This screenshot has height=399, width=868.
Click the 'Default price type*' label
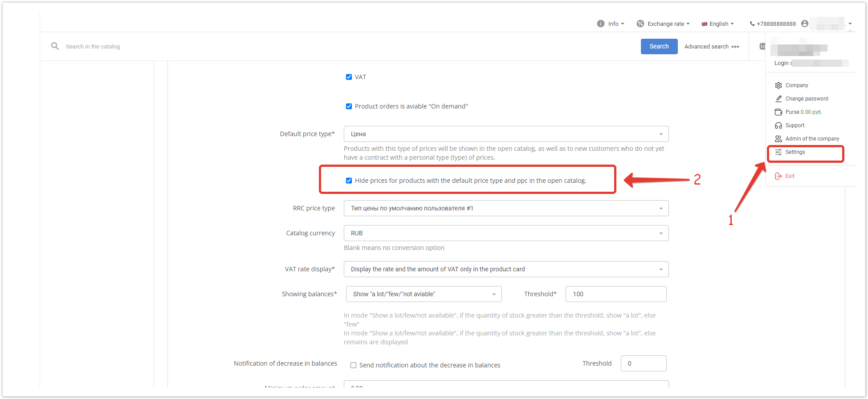tap(307, 134)
